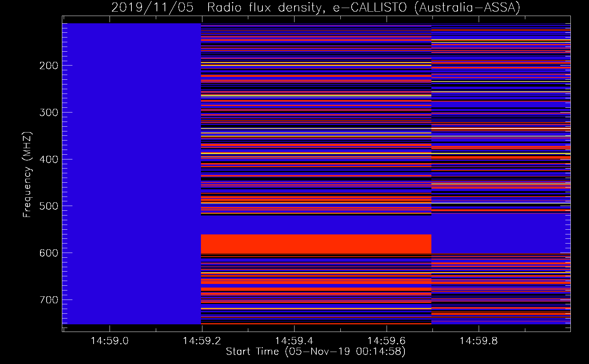This screenshot has height=364, width=589.
Task: Click the 500 frequency tick label
Action: tap(49, 206)
